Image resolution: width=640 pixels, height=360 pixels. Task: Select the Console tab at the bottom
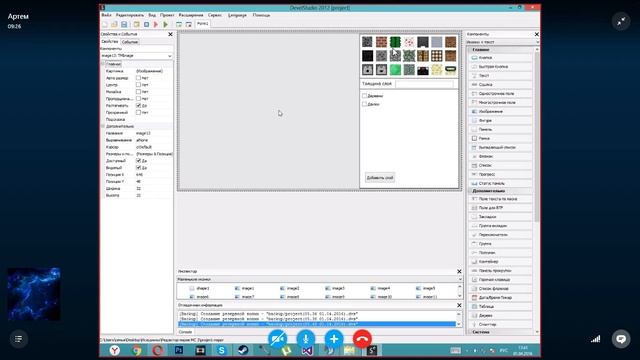[x=185, y=332]
